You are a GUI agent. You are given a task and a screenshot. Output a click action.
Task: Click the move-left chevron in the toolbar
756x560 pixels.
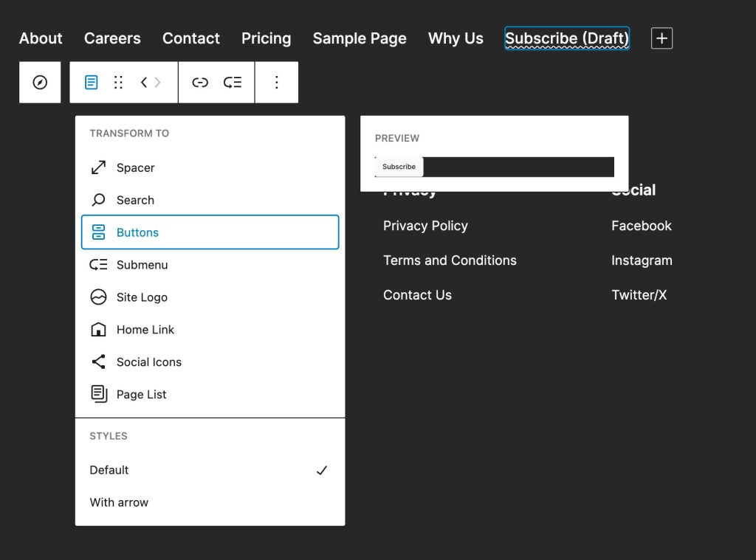click(x=145, y=82)
